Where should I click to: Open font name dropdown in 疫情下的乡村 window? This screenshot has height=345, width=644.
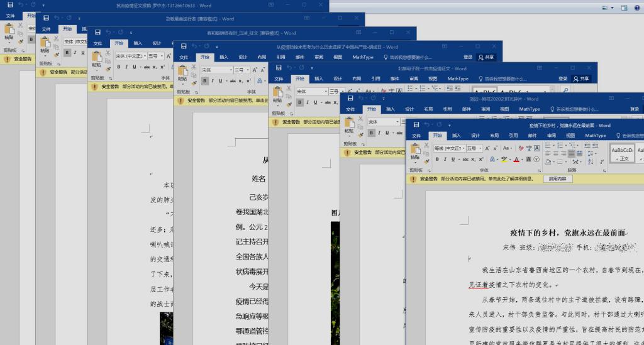[x=464, y=148]
